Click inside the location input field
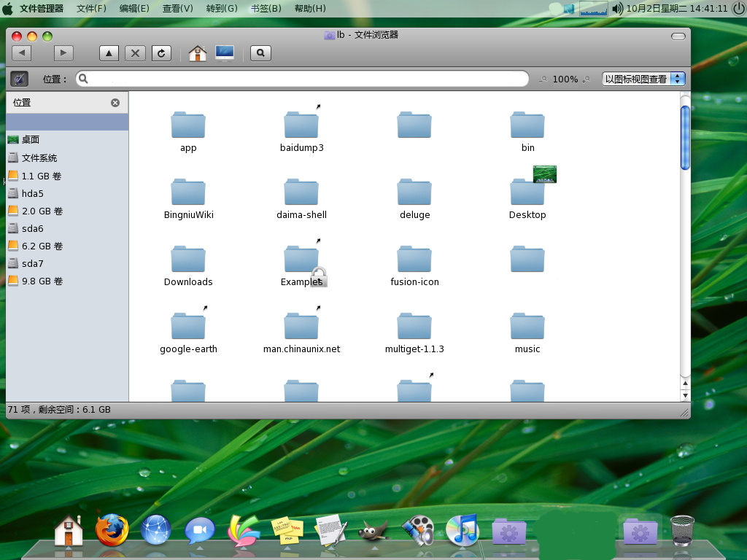Screen dimensions: 747x560 coord(302,79)
